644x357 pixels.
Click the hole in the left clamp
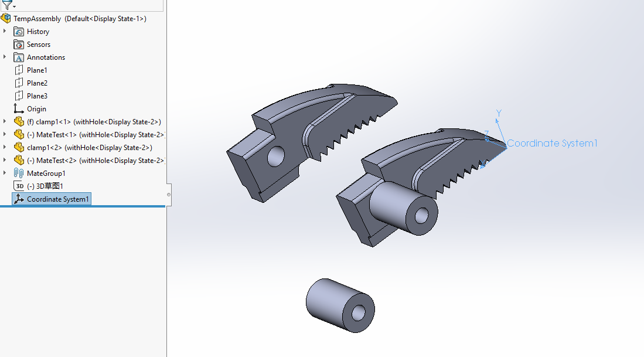coord(275,157)
